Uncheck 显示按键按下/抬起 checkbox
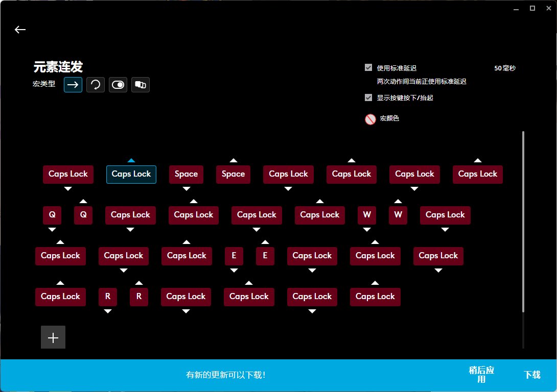The height and width of the screenshot is (392, 557). (368, 97)
